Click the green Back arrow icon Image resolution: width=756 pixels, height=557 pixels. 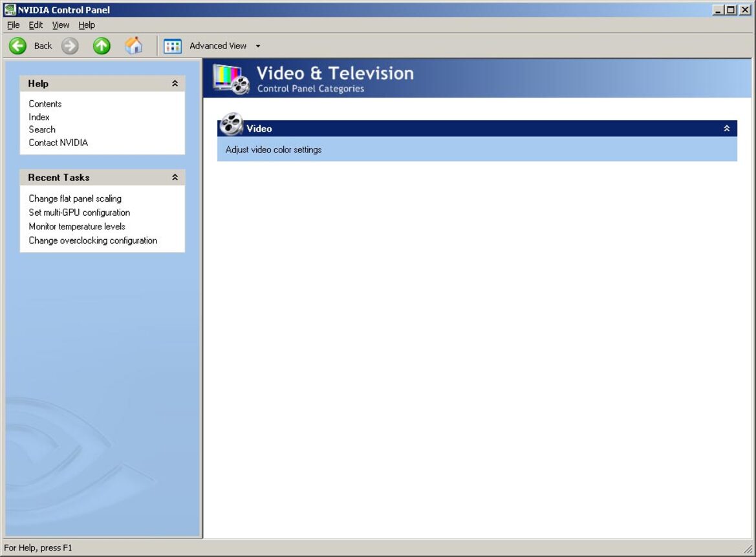point(18,47)
